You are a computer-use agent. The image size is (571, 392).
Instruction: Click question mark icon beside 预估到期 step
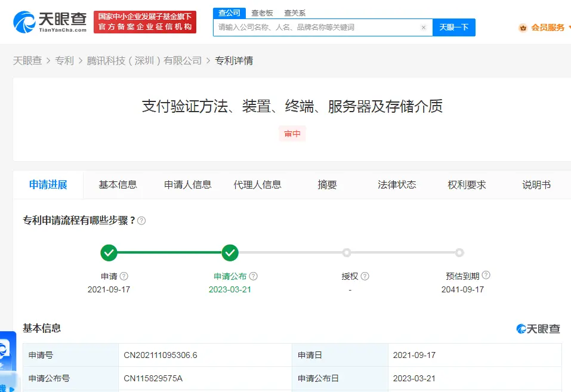[x=486, y=276]
